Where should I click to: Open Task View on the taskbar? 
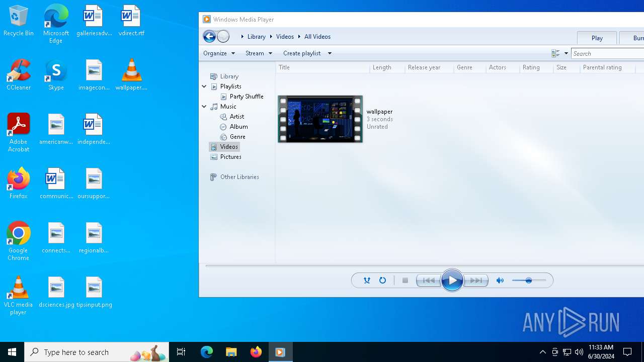(181, 352)
